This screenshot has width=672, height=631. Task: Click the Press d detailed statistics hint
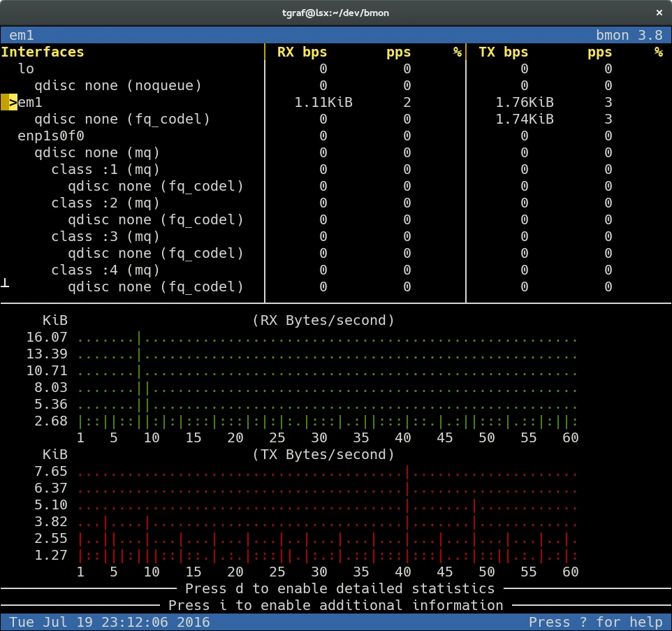(340, 588)
